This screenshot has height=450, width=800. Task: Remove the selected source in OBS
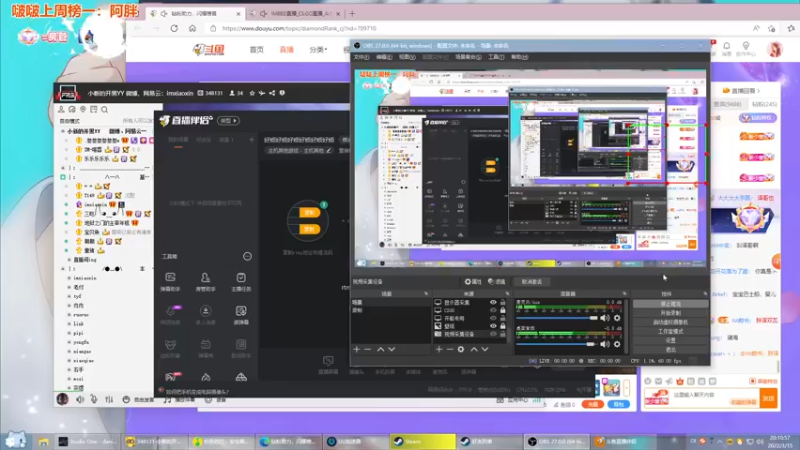pos(449,349)
